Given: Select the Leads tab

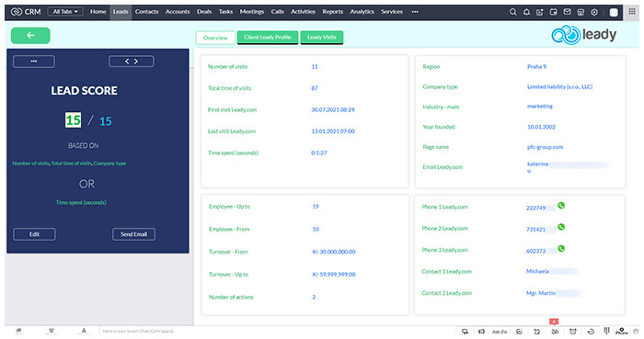Looking at the screenshot, I should coord(121,11).
